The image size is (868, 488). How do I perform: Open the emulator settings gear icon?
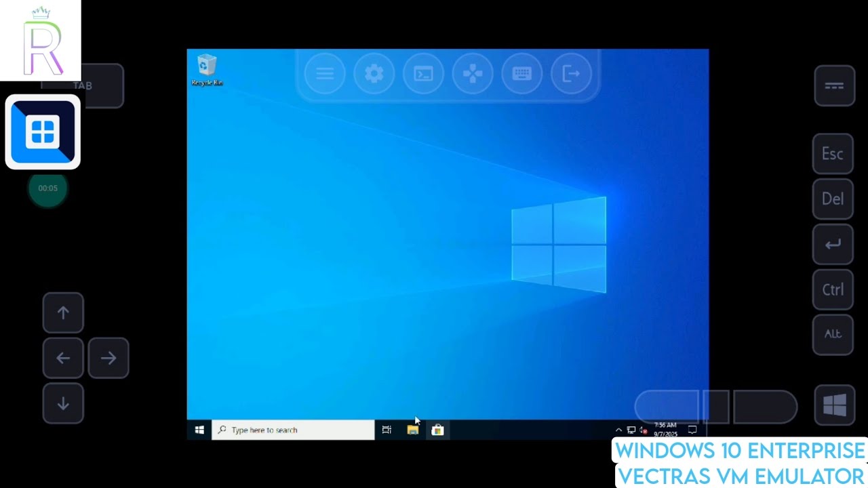374,74
